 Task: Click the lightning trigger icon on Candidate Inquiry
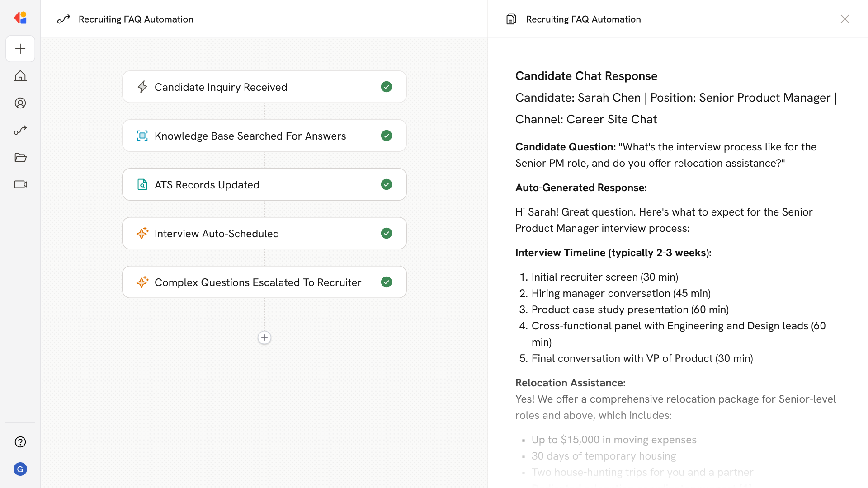click(142, 87)
